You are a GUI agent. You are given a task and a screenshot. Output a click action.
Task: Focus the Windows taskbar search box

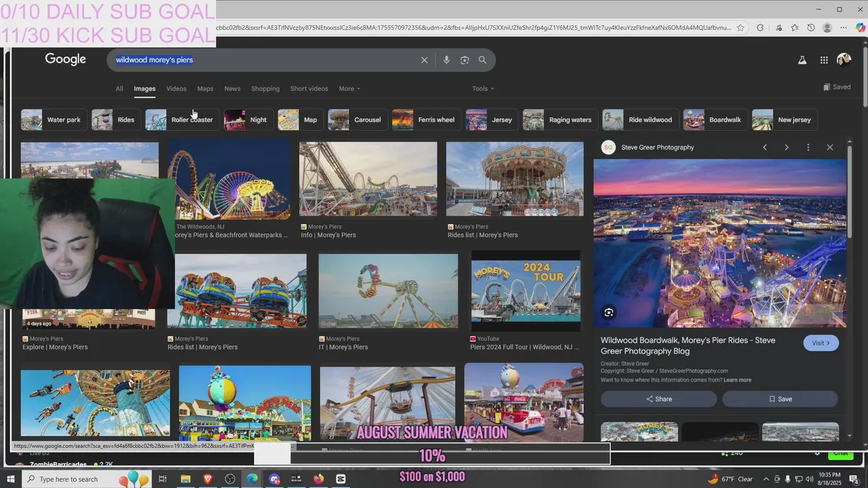tap(87, 479)
